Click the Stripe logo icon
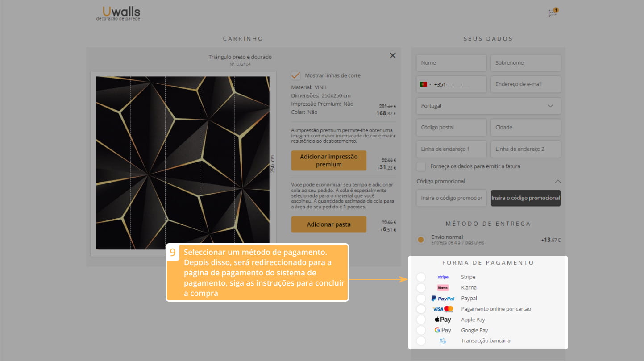This screenshot has height=361, width=644. 443,277
